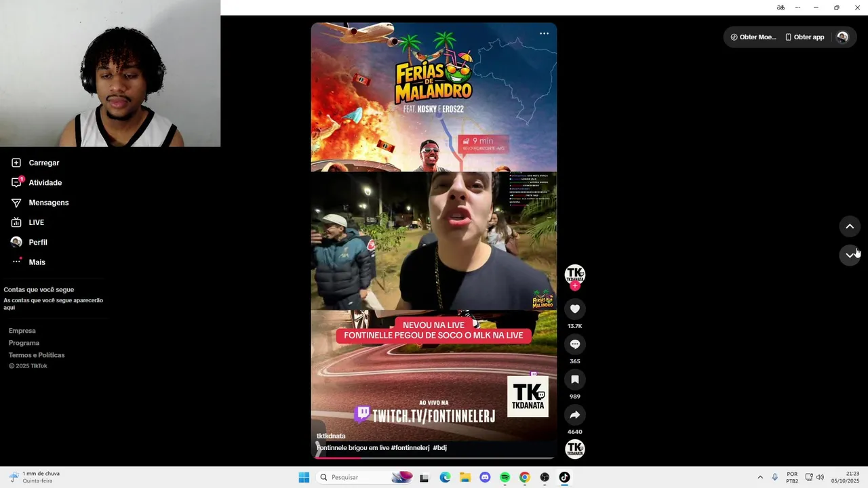Viewport: 868px width, 488px height.
Task: Seek on the video progress bar
Action: pos(434,457)
